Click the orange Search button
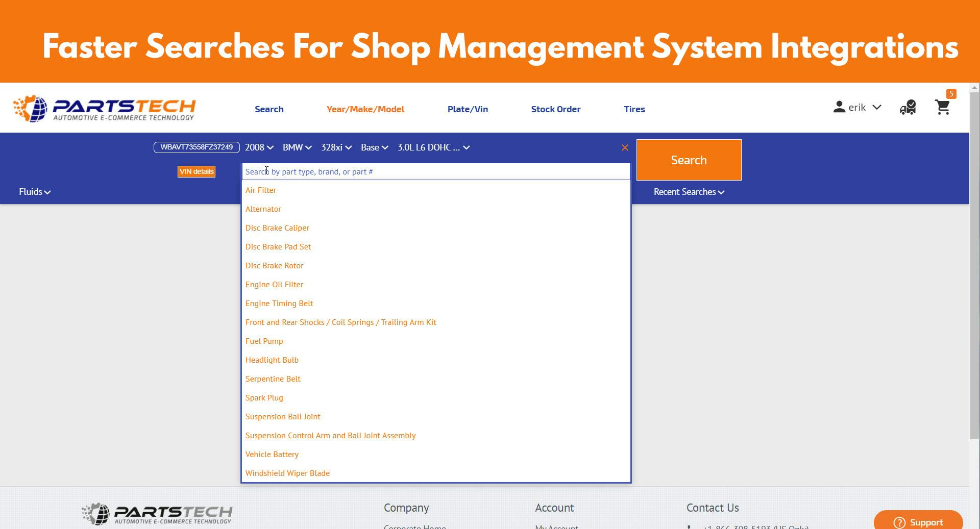 [x=689, y=160]
